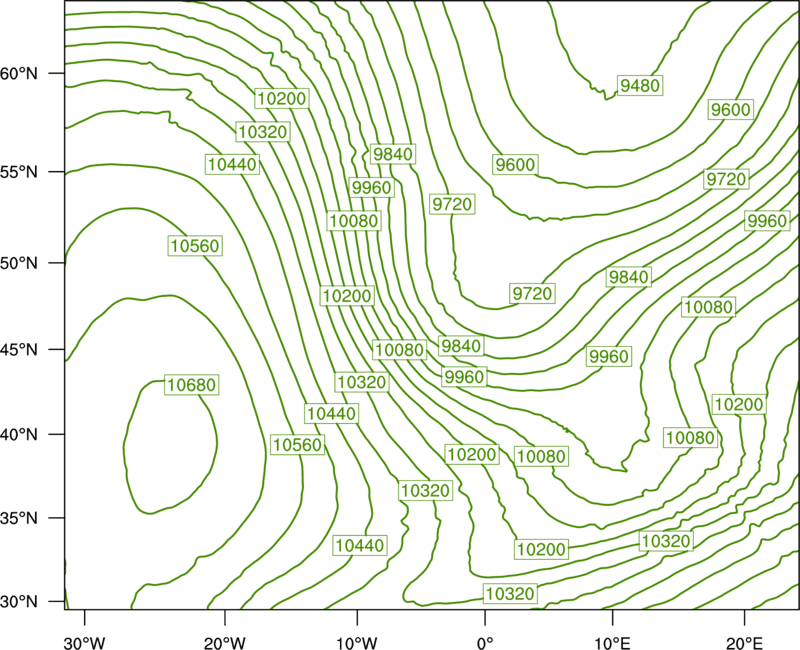The image size is (800, 650).
Task: Click the 30°N latitude axis label
Action: pyautogui.click(x=19, y=602)
